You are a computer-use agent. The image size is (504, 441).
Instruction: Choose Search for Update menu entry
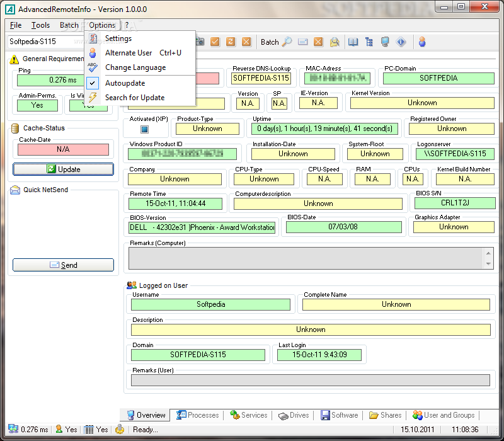tap(140, 98)
